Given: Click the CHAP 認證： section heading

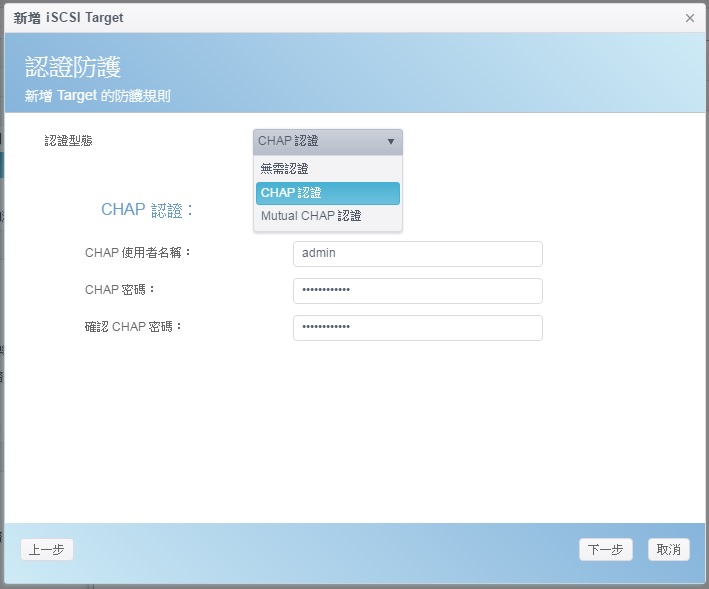Looking at the screenshot, I should (x=147, y=210).
